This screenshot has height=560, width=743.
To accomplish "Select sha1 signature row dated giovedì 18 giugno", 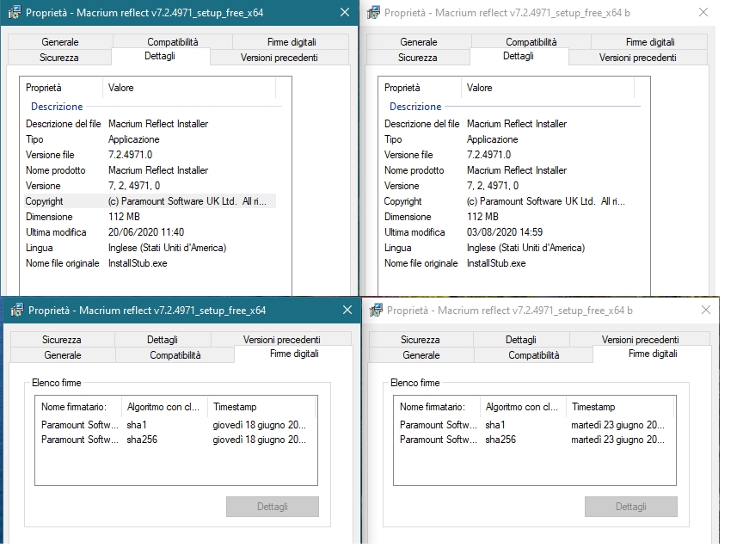I will [175, 425].
